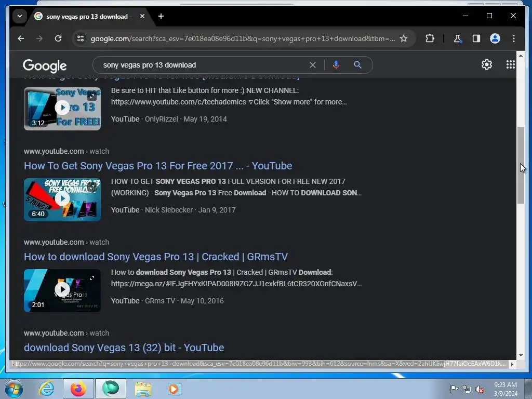Open How to download Sony Vegas Pro 13 Cracked GRmsTV link
Image resolution: width=532 pixels, height=399 pixels.
point(156,257)
